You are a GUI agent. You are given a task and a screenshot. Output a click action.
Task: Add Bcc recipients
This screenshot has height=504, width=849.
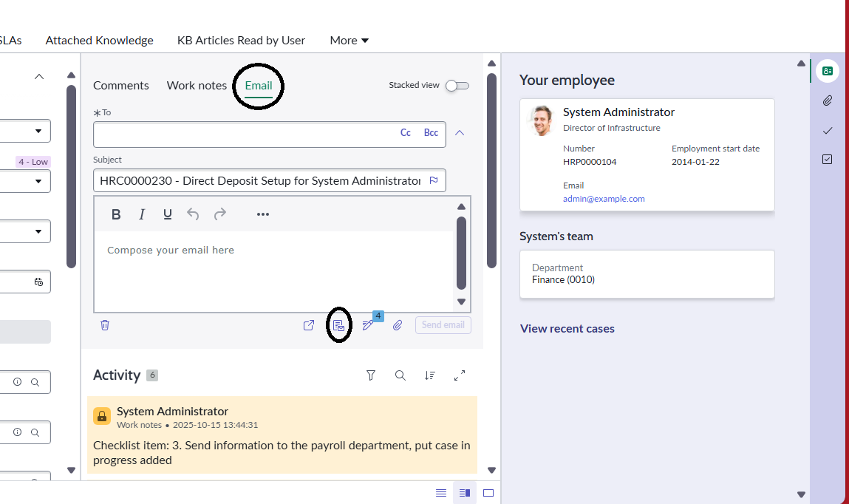point(431,132)
